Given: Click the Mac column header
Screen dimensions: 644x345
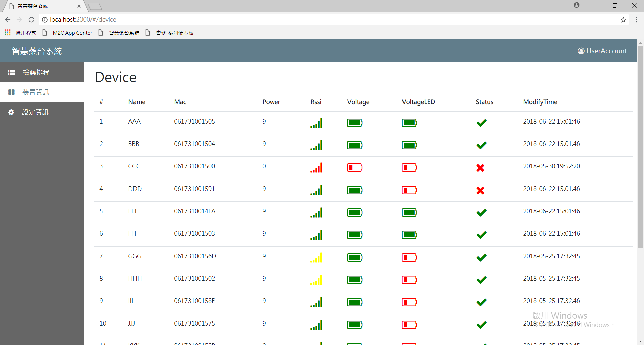Looking at the screenshot, I should (x=180, y=102).
